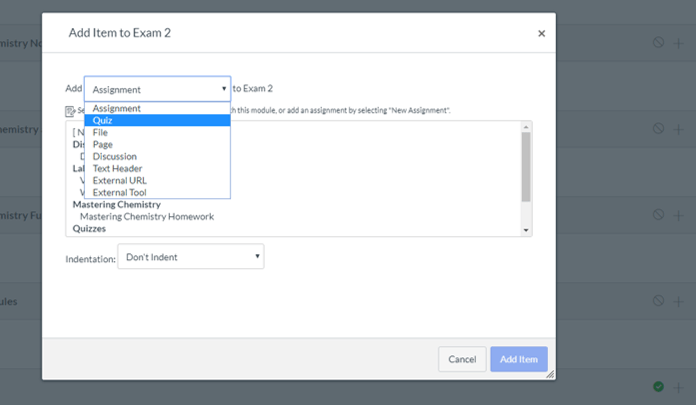The width and height of the screenshot is (696, 405).
Task: Select Mastering Chemistry Homework in the list
Action: tap(147, 216)
